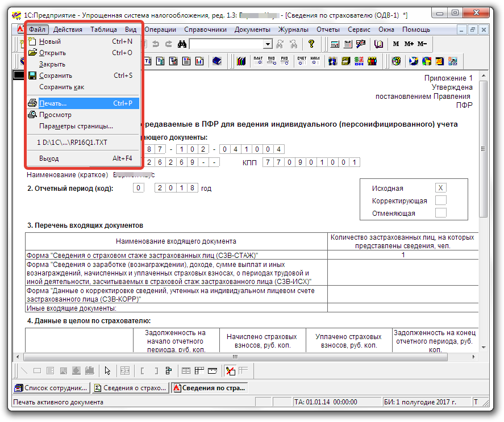Open the syntax assistant book icon
The image size is (504, 422).
point(378,44)
